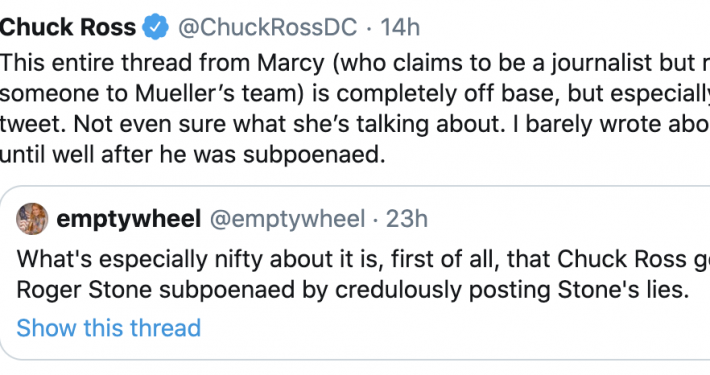Open the Chuck Ross display name profile
Image resolution: width=710 pixels, height=375 pixels.
pos(68,27)
